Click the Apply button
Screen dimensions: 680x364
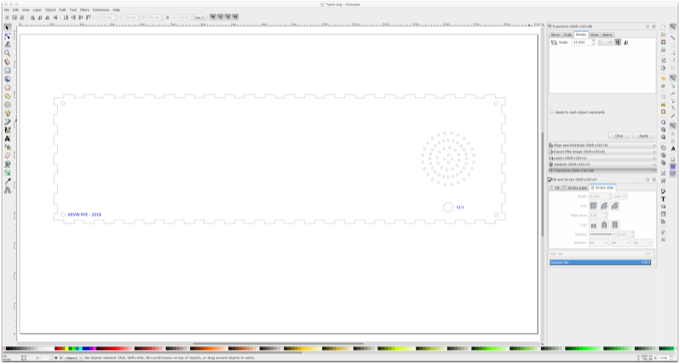point(644,136)
